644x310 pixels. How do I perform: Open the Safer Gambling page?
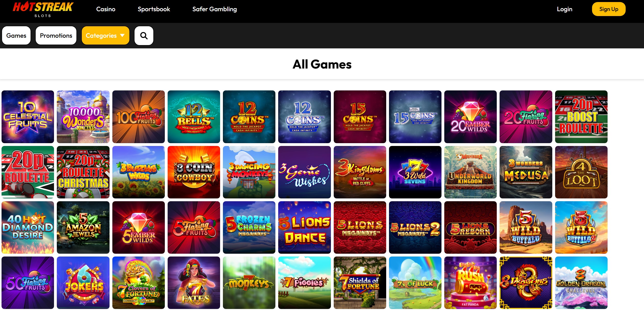pos(214,9)
